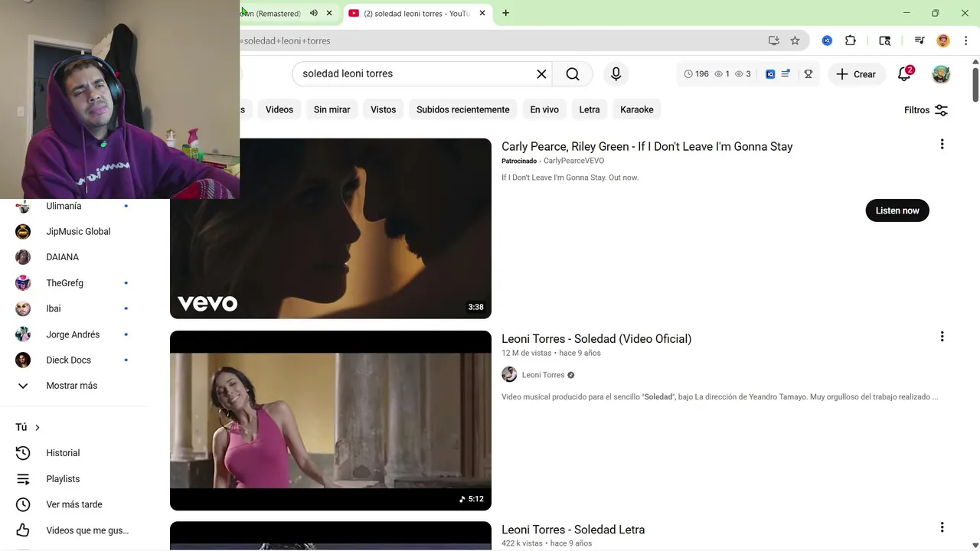
Task: Click the trophy icon in YouTube header
Action: point(808,74)
